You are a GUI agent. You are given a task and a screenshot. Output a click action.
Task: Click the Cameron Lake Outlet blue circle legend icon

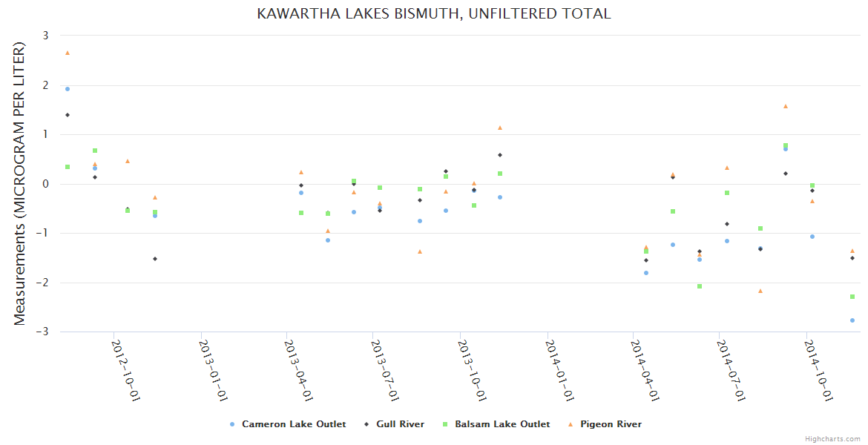point(233,424)
